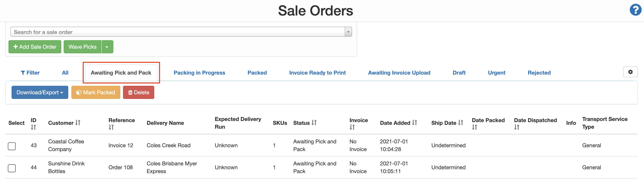Open the sale order search dropdown arrow
The width and height of the screenshot is (644, 182).
[x=348, y=31]
